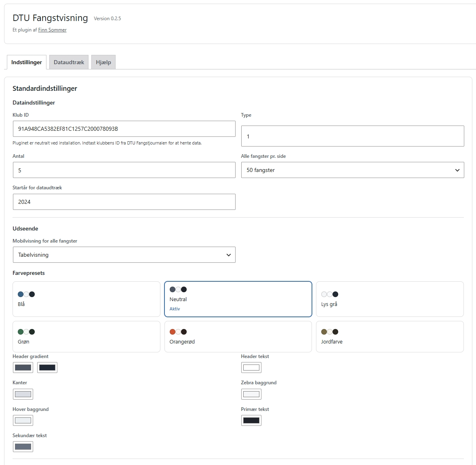Screen dimensions: 476x465
Task: Expand the Mobilvisning for alle fangster dropdown
Action: pos(124,255)
